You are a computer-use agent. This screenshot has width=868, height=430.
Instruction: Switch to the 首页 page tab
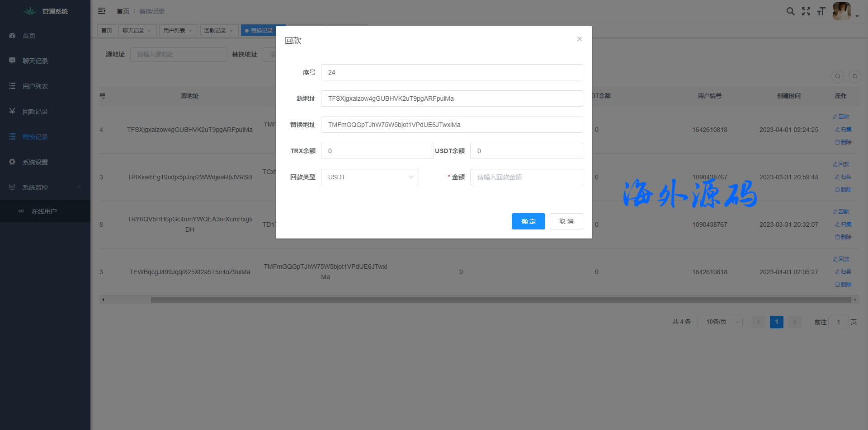[107, 30]
